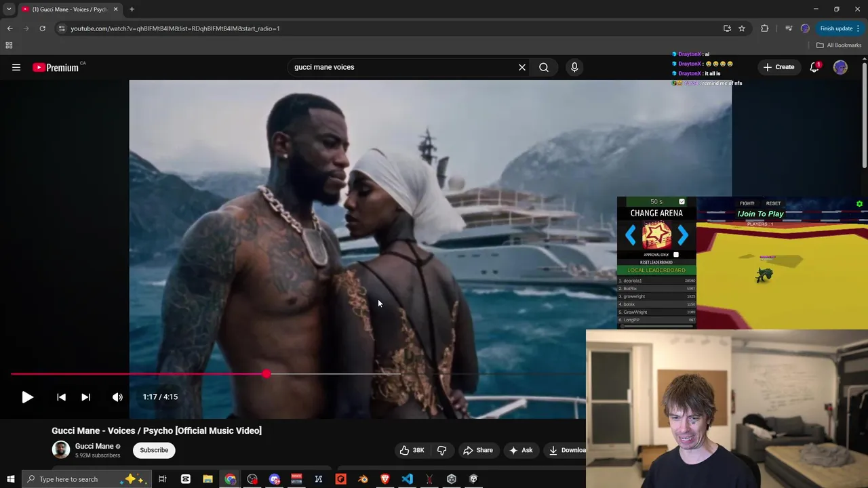Click Reset Leaderboard in game overlay
This screenshot has height=488, width=868.
[x=656, y=262]
